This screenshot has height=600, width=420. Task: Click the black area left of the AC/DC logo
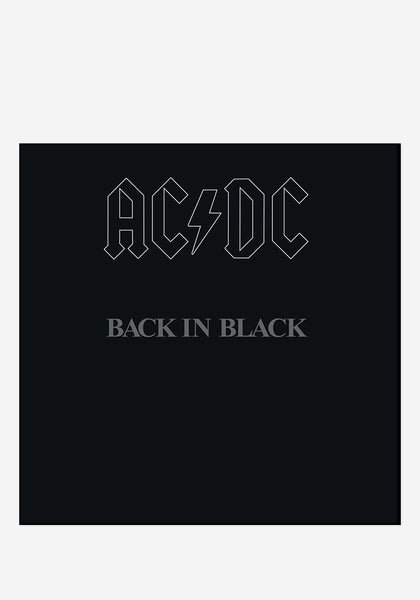pyautogui.click(x=61, y=218)
